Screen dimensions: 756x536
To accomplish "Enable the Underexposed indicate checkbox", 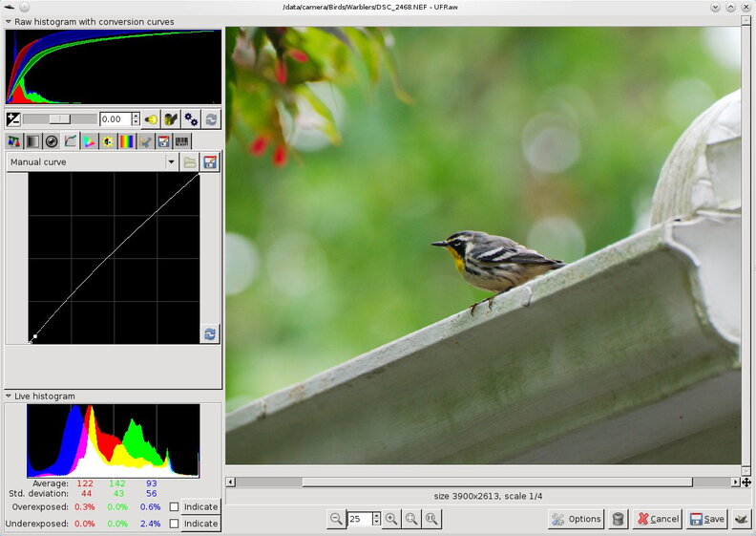I will pyautogui.click(x=174, y=524).
